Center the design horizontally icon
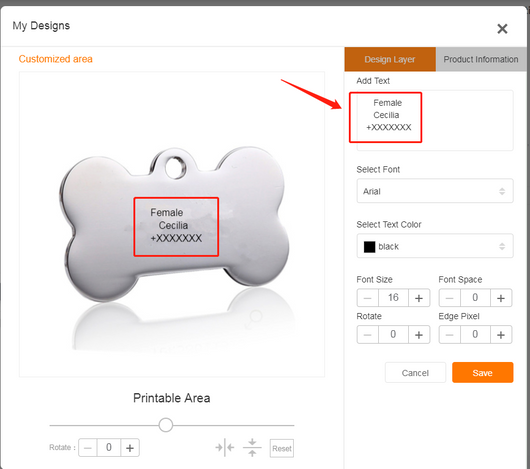This screenshot has height=469, width=530. tap(225, 448)
